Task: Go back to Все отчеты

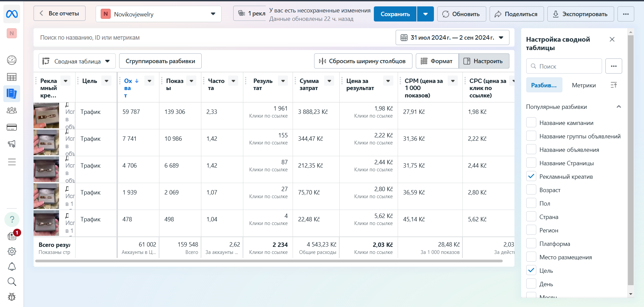Action: [x=59, y=13]
